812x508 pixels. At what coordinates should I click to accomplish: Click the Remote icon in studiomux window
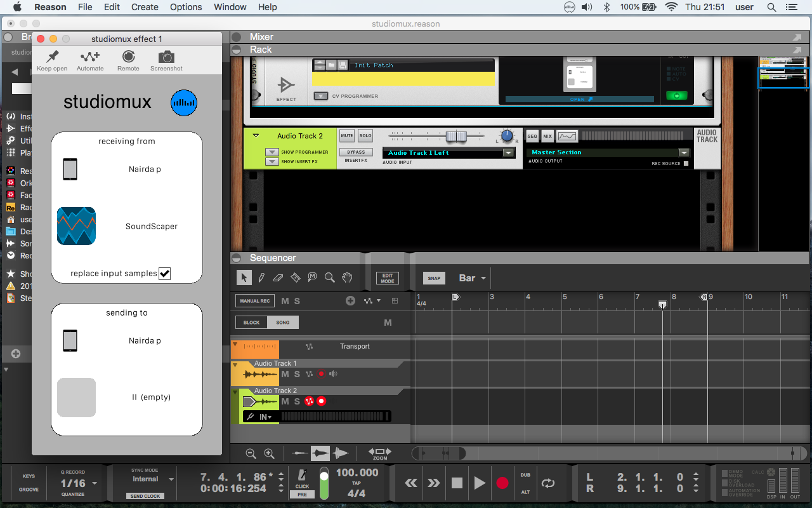pyautogui.click(x=128, y=57)
